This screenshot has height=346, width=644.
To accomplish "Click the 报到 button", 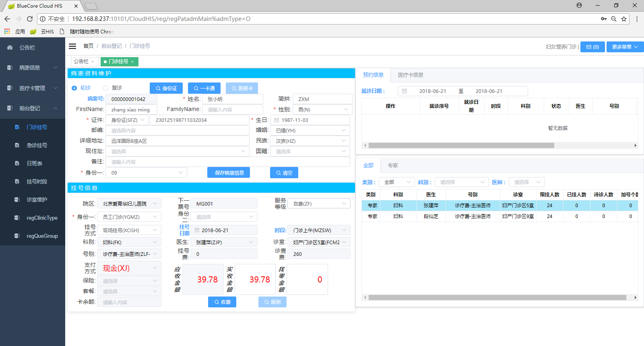I will point(272,302).
